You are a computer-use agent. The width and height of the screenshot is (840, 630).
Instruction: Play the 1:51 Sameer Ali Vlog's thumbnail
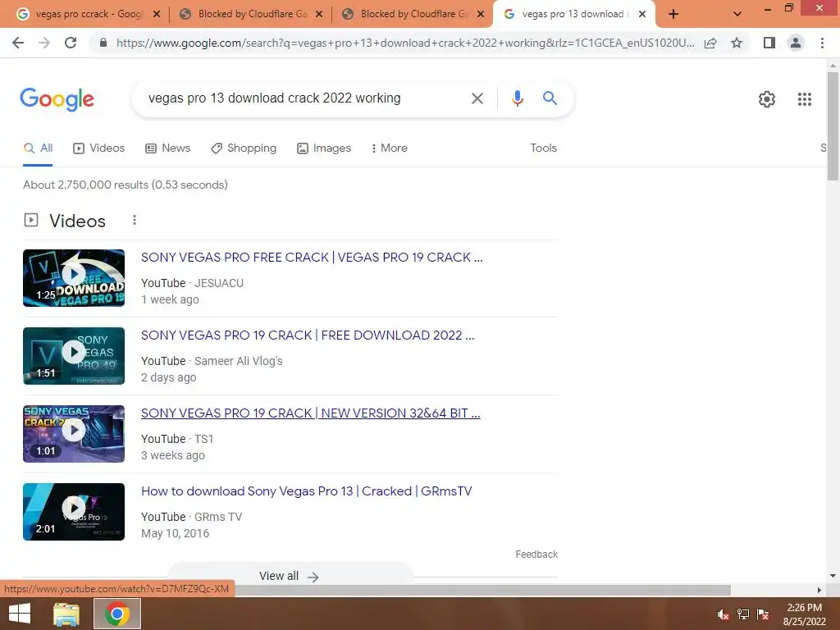click(x=74, y=356)
